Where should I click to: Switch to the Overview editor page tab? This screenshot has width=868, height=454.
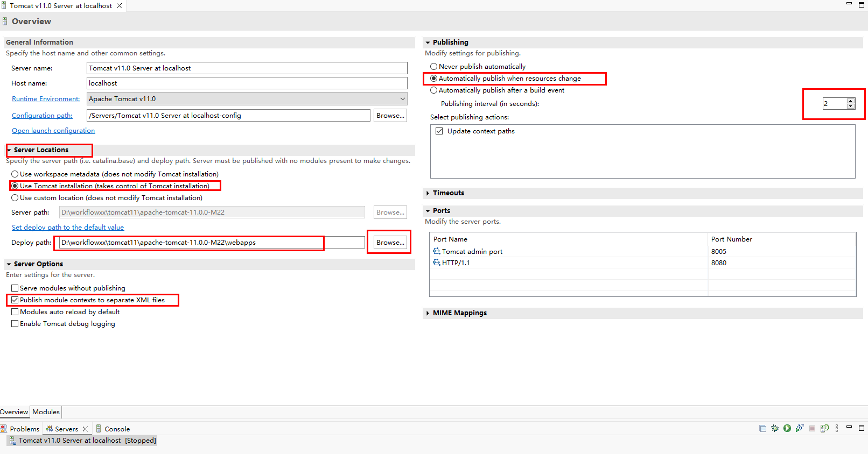pyautogui.click(x=15, y=412)
